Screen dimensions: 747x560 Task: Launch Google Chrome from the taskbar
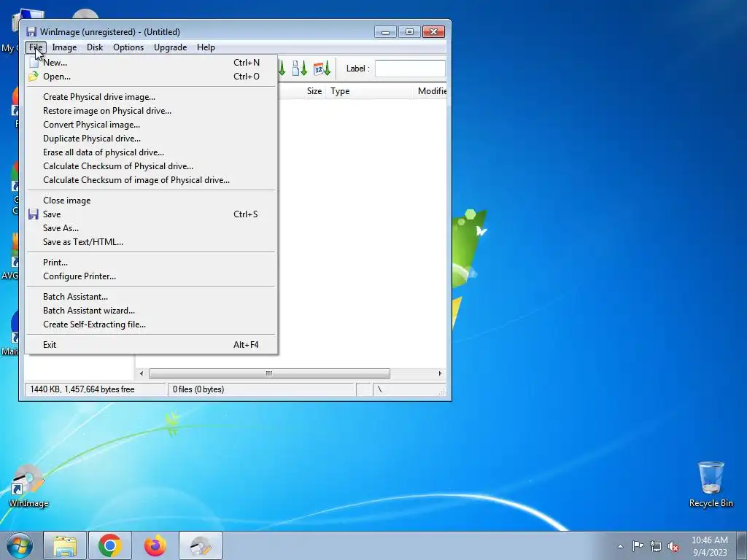[x=110, y=545]
